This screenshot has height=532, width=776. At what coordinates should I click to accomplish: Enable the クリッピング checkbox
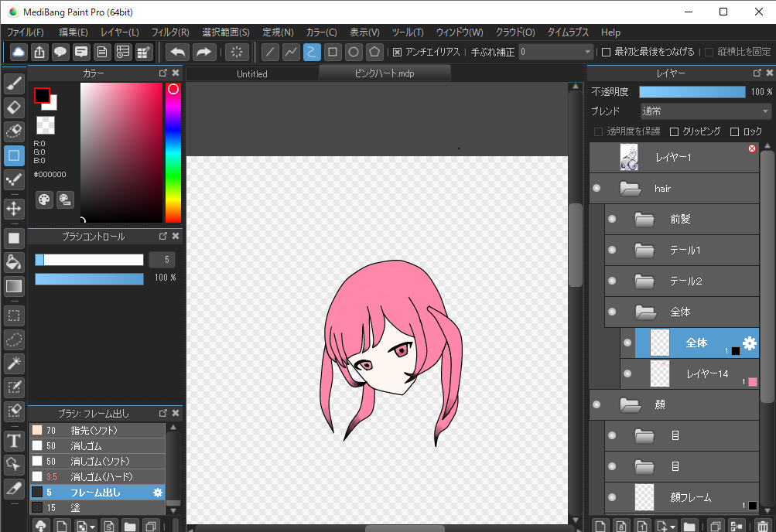674,131
